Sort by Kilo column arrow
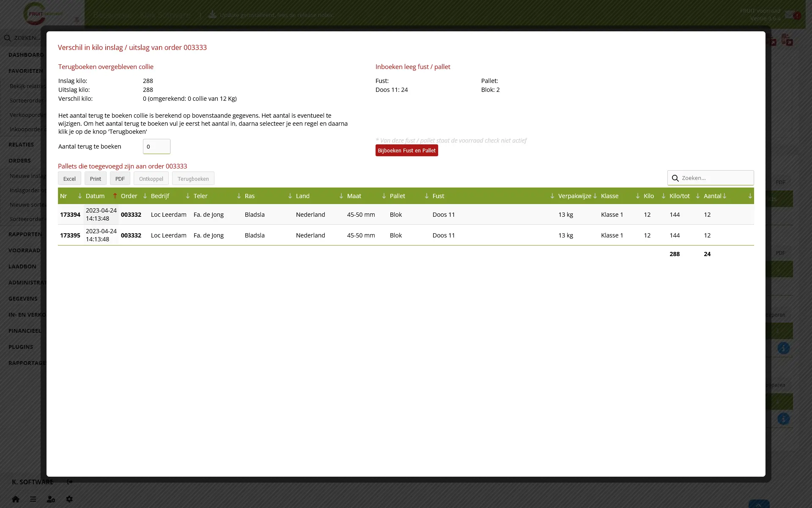Image resolution: width=812 pixels, height=508 pixels. [x=663, y=196]
